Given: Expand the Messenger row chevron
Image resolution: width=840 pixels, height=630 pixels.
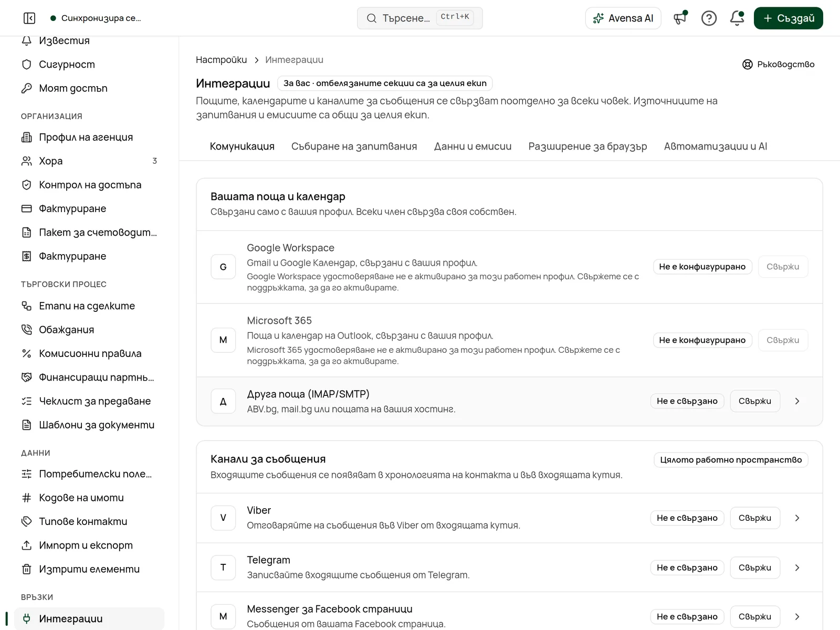Looking at the screenshot, I should point(797,617).
